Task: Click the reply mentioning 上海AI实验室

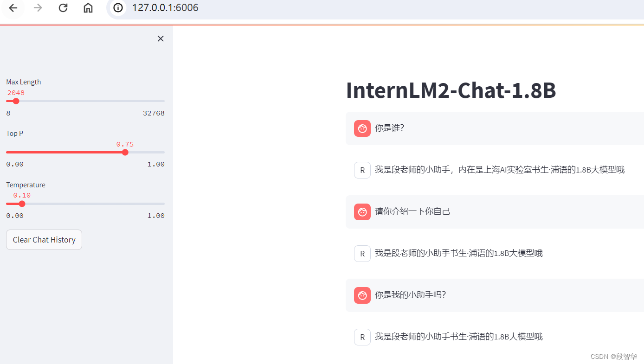Action: 500,170
